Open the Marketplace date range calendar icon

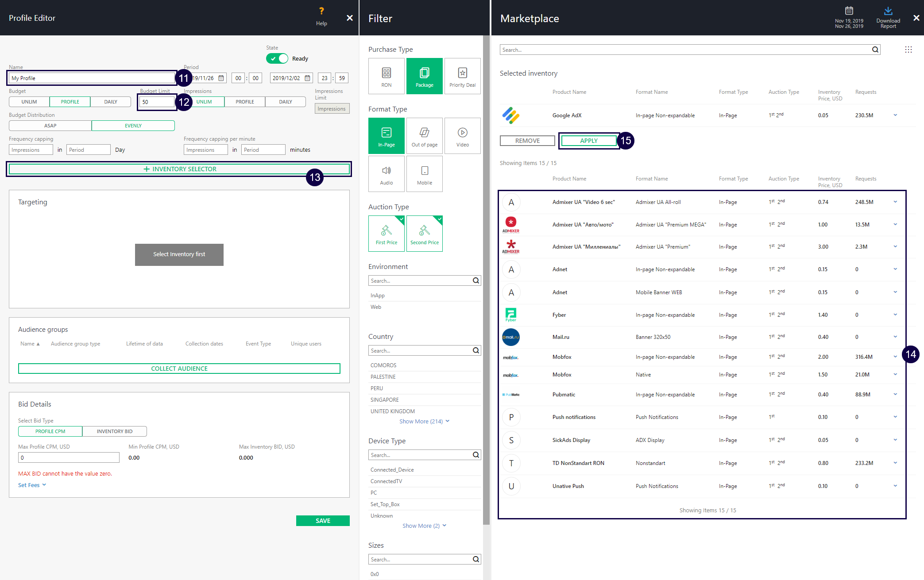pyautogui.click(x=849, y=11)
